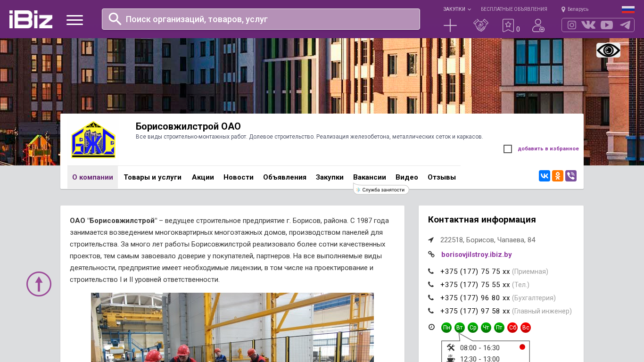The width and height of the screenshot is (644, 362).
Task: Select Monday (Пн) schedule day
Action: (x=446, y=328)
